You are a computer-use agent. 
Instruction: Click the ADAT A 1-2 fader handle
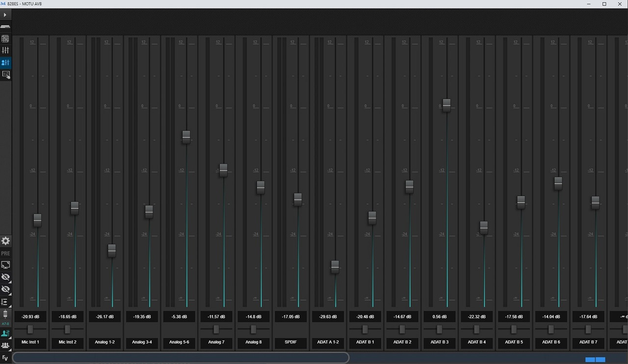335,267
